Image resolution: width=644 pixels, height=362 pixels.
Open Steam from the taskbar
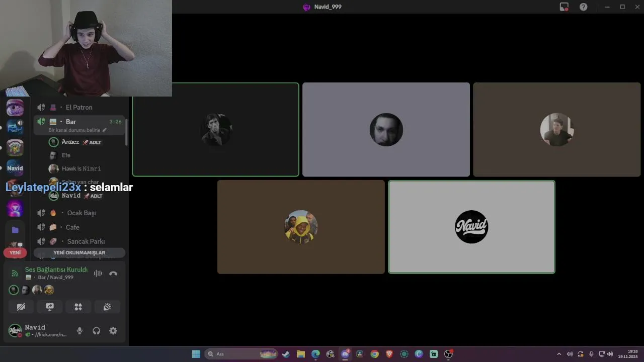(286, 354)
